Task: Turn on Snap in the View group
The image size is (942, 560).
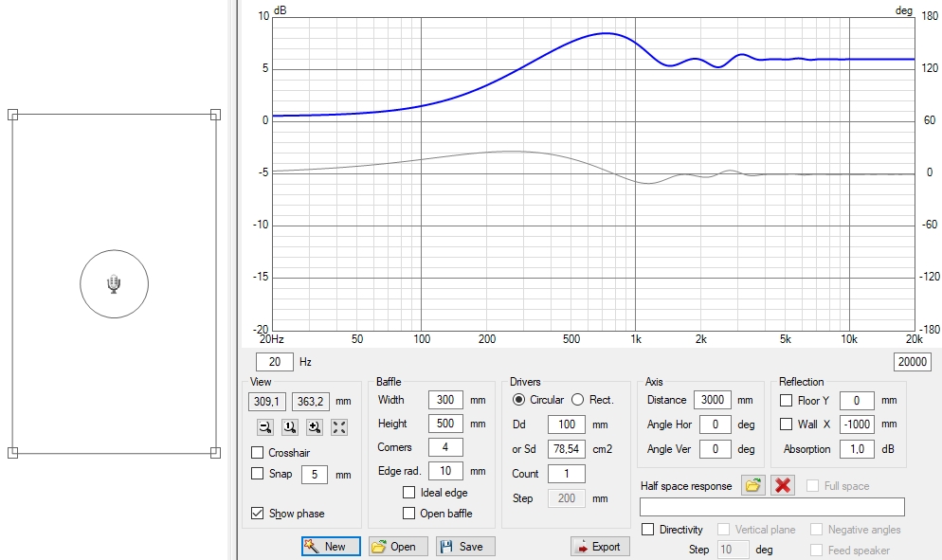Action: 257,474
